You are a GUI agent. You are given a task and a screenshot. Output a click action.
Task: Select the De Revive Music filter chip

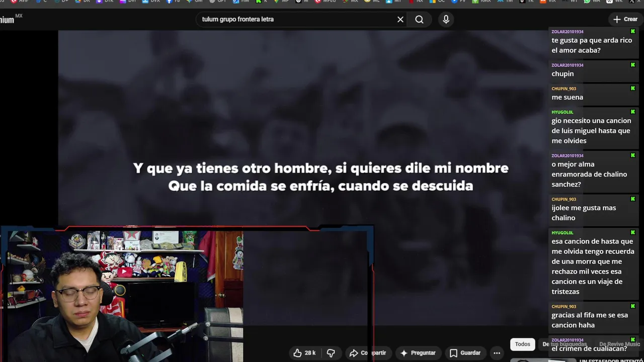(x=619, y=344)
